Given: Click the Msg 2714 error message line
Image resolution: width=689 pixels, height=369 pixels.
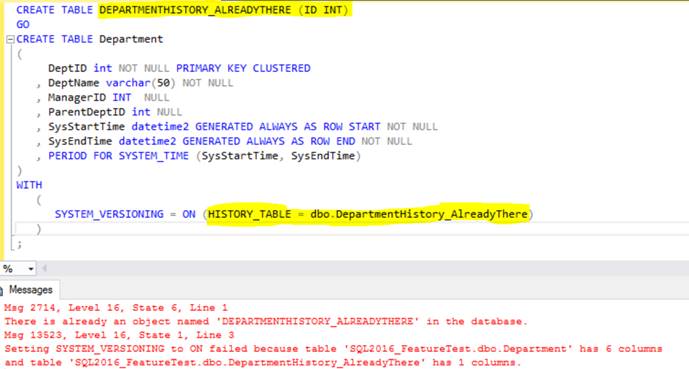Looking at the screenshot, I should click(x=116, y=308).
